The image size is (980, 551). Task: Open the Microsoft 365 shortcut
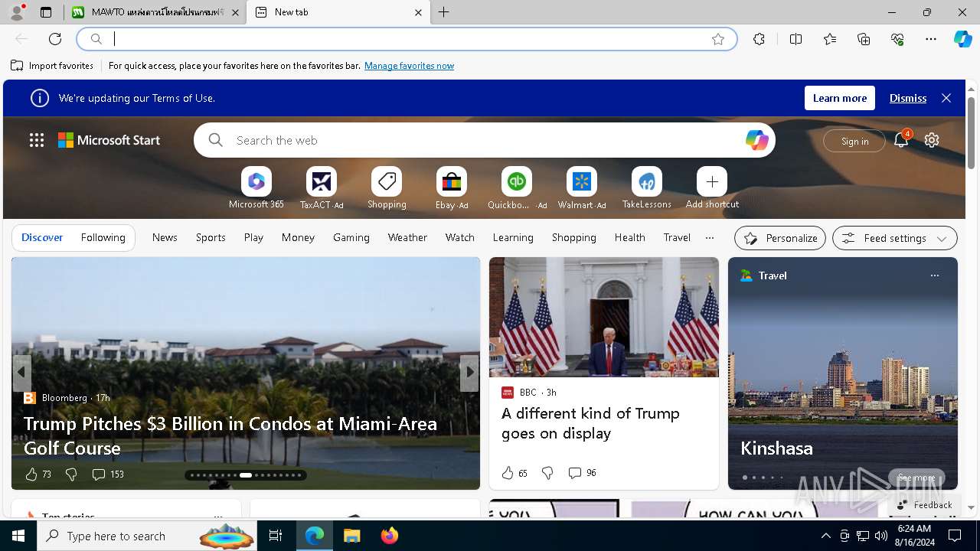point(256,188)
